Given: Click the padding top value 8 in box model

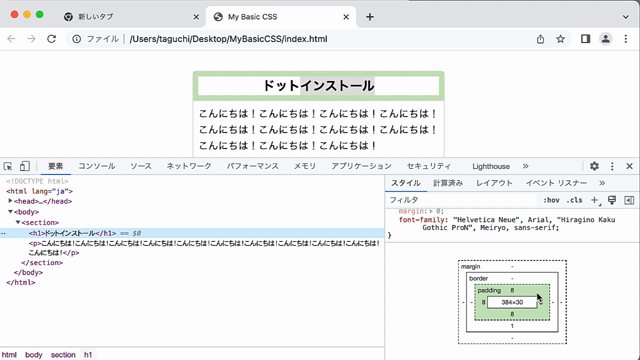Looking at the screenshot, I should click(512, 290).
